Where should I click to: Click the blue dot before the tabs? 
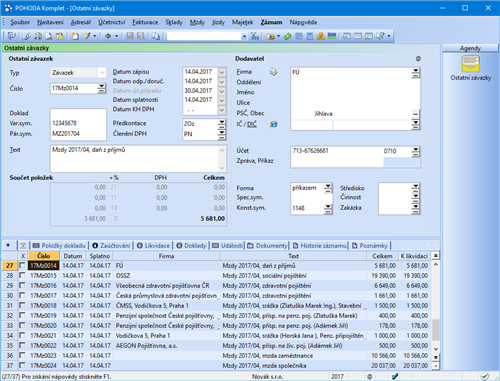coord(8,245)
